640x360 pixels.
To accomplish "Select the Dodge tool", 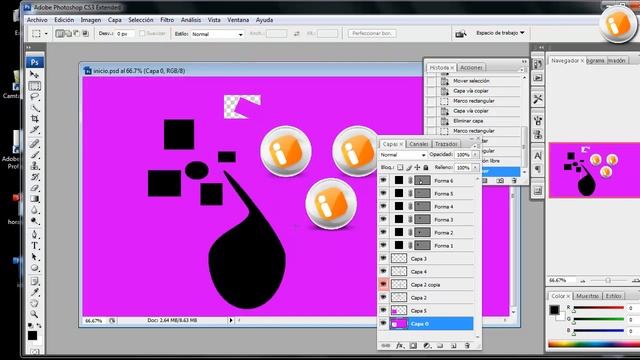I will click(x=34, y=221).
